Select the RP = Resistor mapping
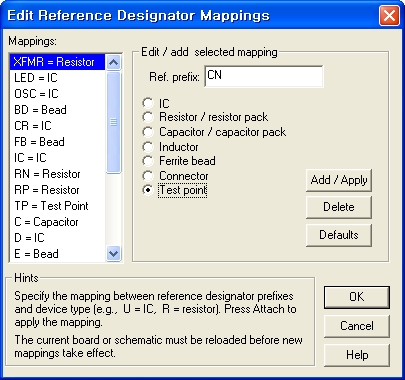The height and width of the screenshot is (380, 405). pyautogui.click(x=57, y=190)
